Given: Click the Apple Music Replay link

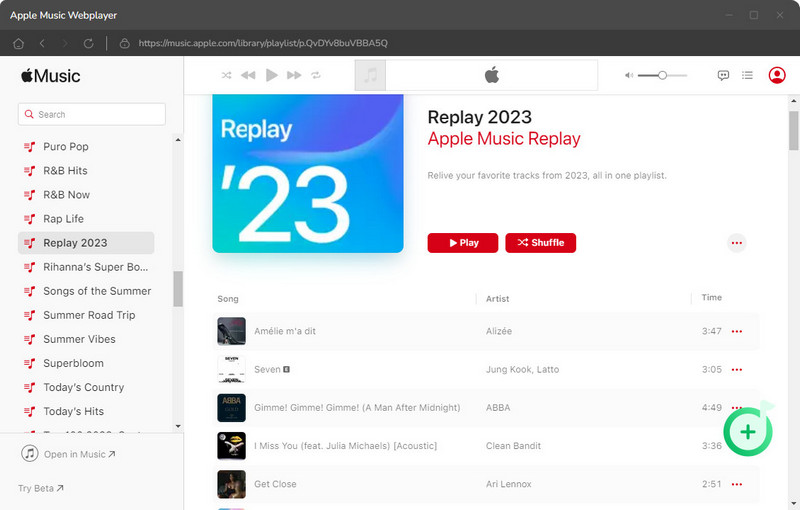Looking at the screenshot, I should (504, 139).
